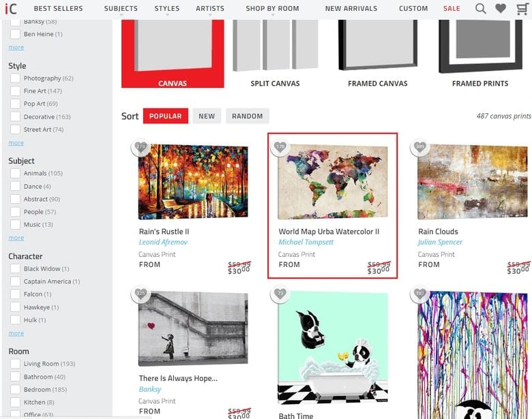This screenshot has height=419, width=532.
Task: Open Leonid Afremov artist link
Action: click(163, 242)
